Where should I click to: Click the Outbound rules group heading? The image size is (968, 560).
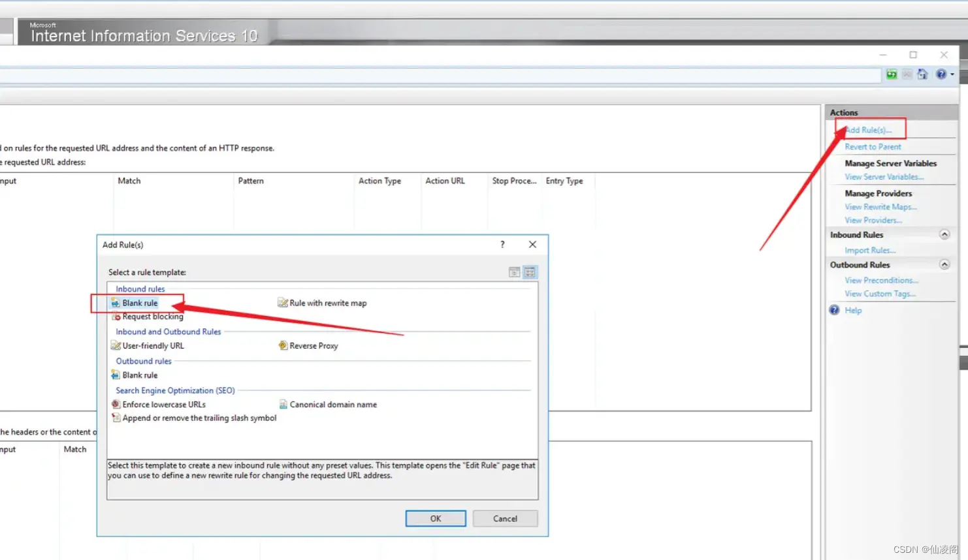click(144, 361)
